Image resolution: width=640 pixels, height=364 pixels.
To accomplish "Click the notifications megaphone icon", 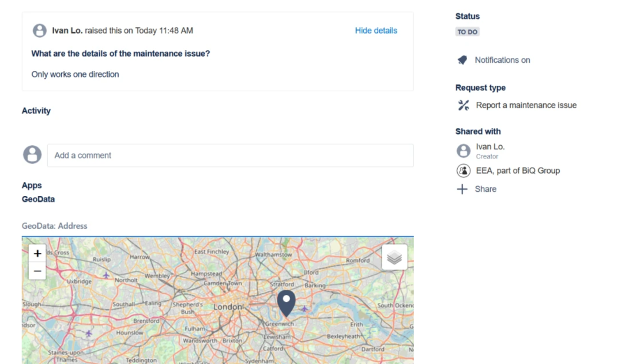I will [x=462, y=60].
